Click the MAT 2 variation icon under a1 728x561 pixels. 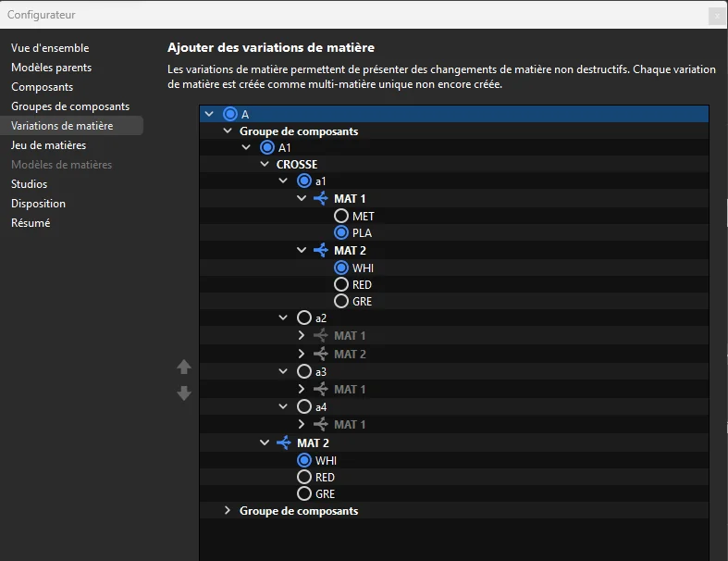tap(321, 251)
